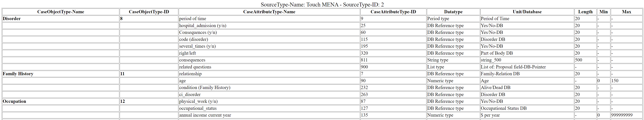This screenshot has height=120, width=644.
Task: Click the Max value 999999999 cell
Action: coord(627,115)
